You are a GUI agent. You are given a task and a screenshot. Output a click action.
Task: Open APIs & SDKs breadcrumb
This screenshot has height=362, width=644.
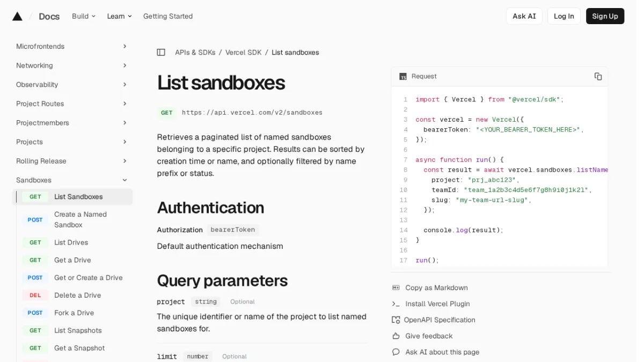pyautogui.click(x=195, y=53)
